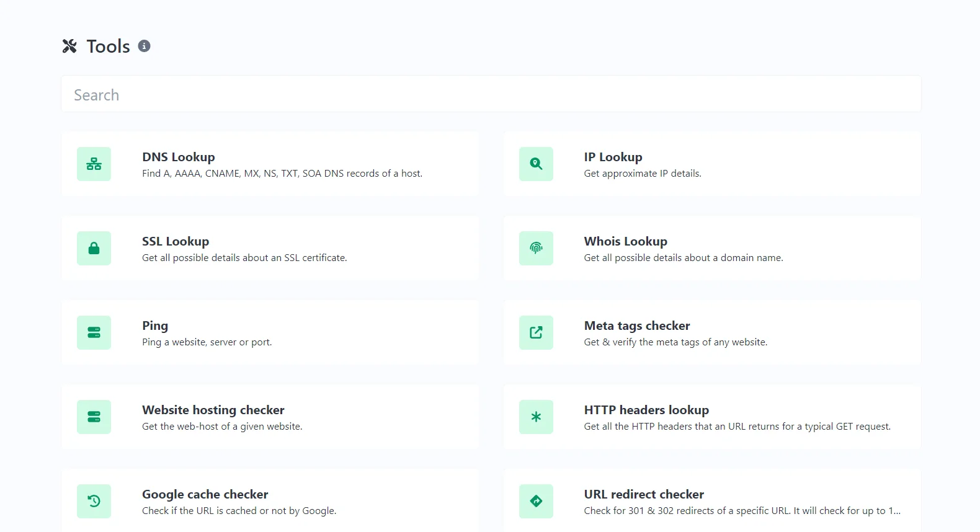Click text 'Get the web-host of a given website.'
This screenshot has height=532, width=980.
(x=222, y=427)
